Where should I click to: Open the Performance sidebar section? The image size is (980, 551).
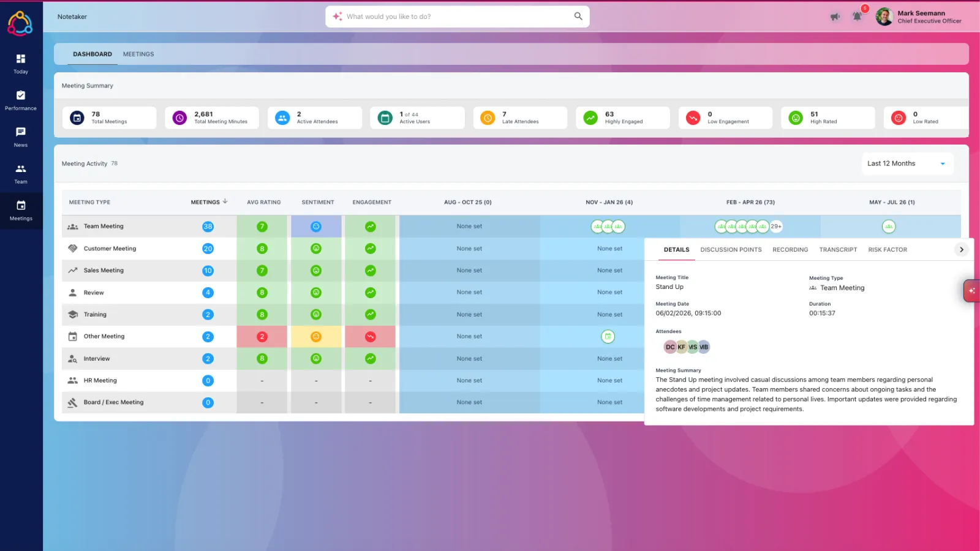[21, 100]
